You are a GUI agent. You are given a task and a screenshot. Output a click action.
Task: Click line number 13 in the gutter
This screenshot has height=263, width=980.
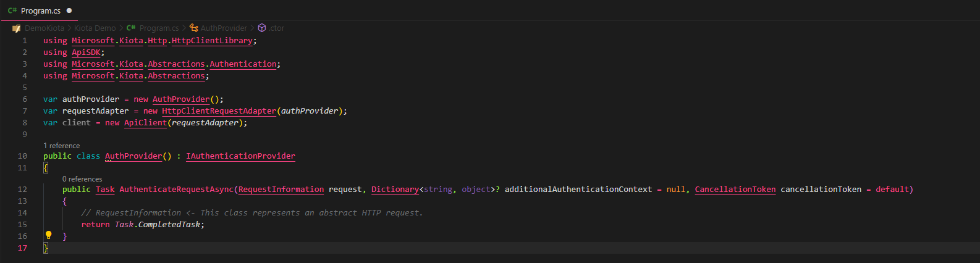22,201
